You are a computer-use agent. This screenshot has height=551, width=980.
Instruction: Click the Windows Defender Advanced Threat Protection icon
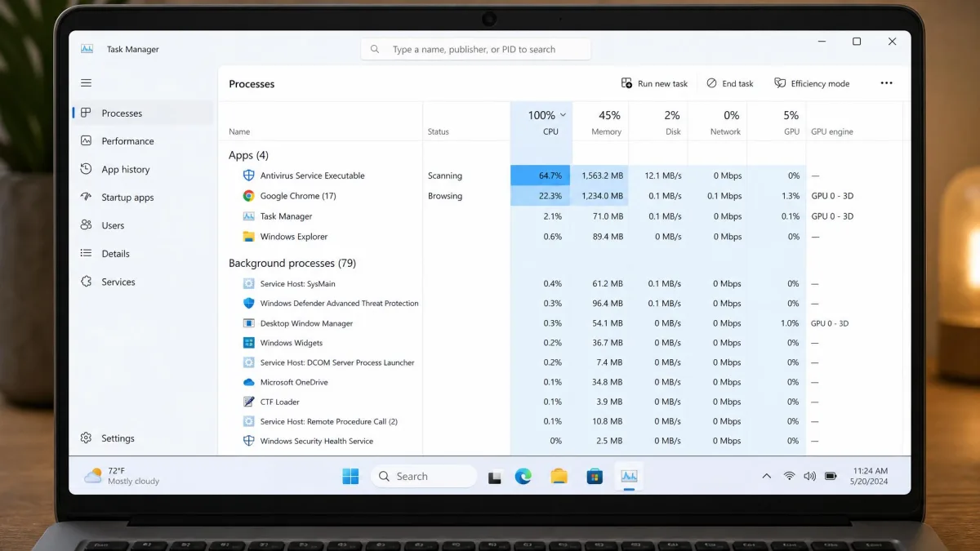(x=249, y=303)
